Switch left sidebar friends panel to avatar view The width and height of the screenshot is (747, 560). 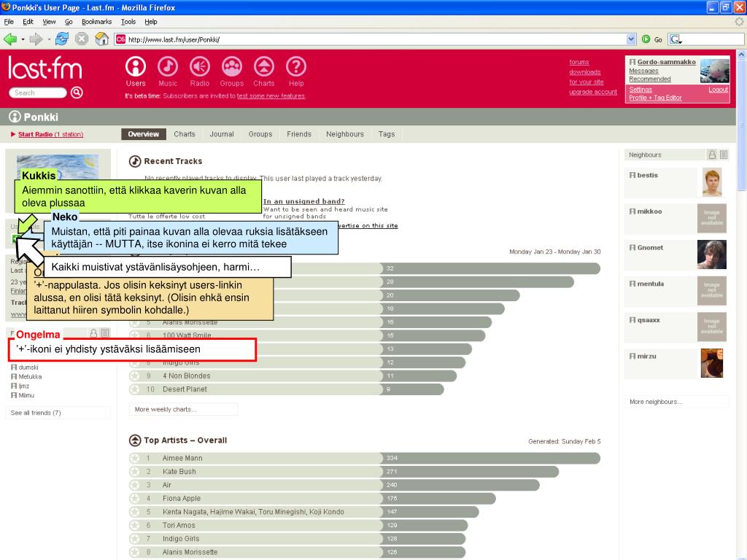coord(94,333)
